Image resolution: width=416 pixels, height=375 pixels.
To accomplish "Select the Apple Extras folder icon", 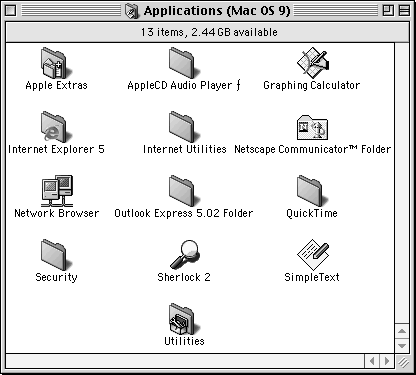I will (56, 63).
